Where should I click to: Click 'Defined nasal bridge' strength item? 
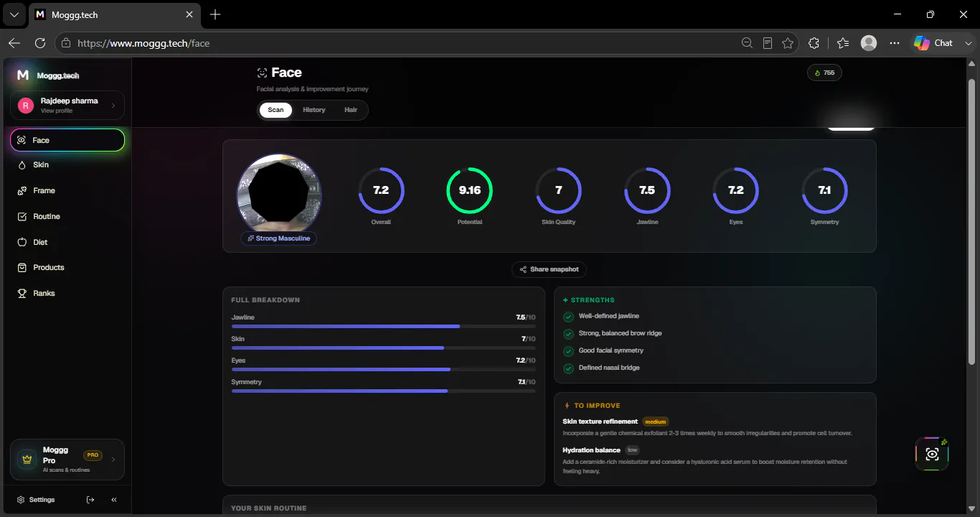tap(609, 368)
